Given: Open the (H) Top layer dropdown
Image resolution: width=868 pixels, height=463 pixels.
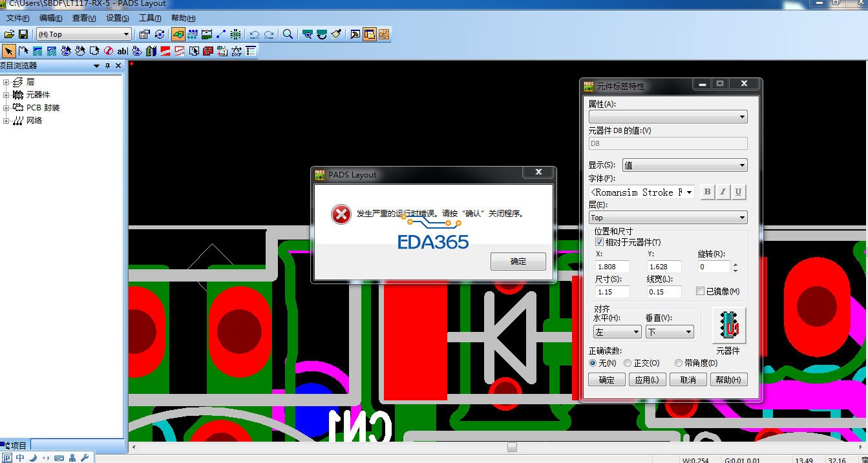Looking at the screenshot, I should [x=83, y=34].
